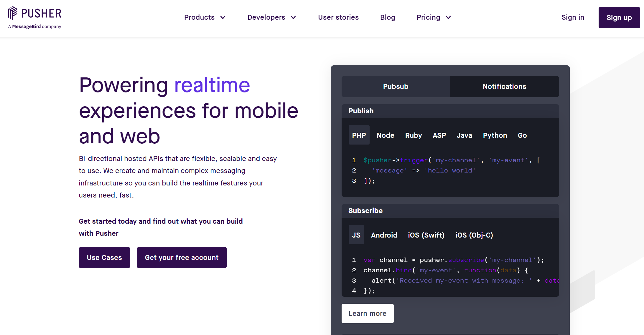Image resolution: width=644 pixels, height=335 pixels.
Task: Expand the Products dropdown menu
Action: (x=205, y=17)
